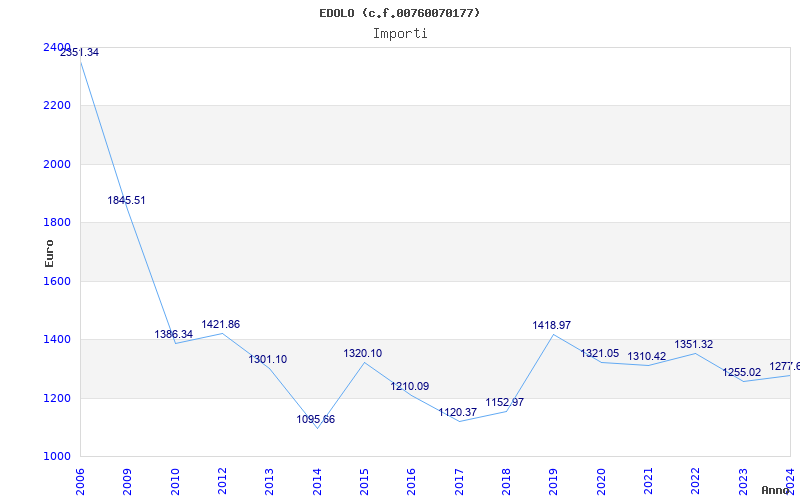Click the 1845.51 data label

coord(127,201)
